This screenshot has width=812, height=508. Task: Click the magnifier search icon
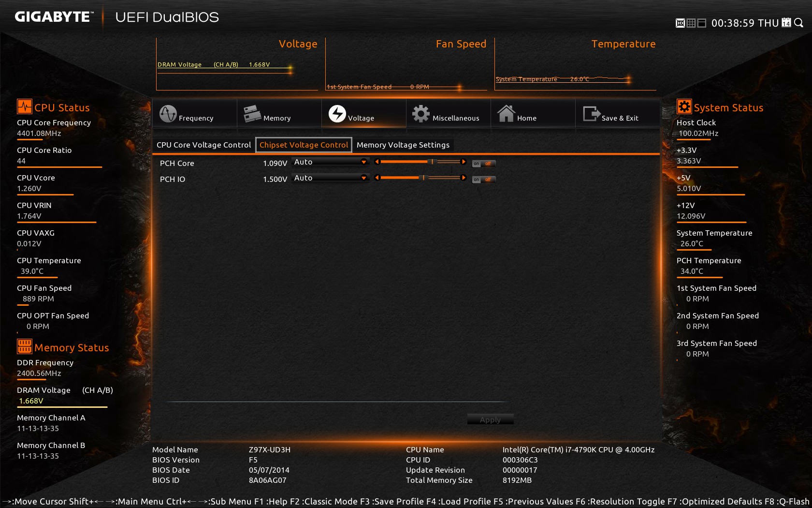click(798, 23)
